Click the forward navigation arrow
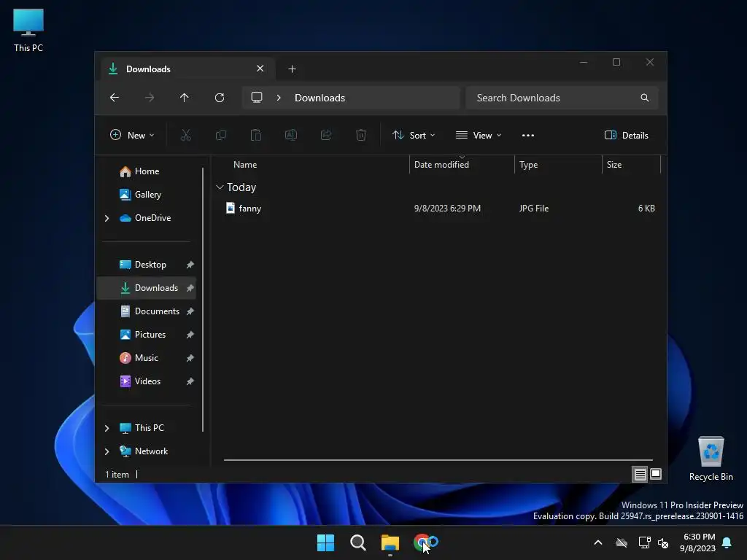The width and height of the screenshot is (747, 560). point(149,98)
